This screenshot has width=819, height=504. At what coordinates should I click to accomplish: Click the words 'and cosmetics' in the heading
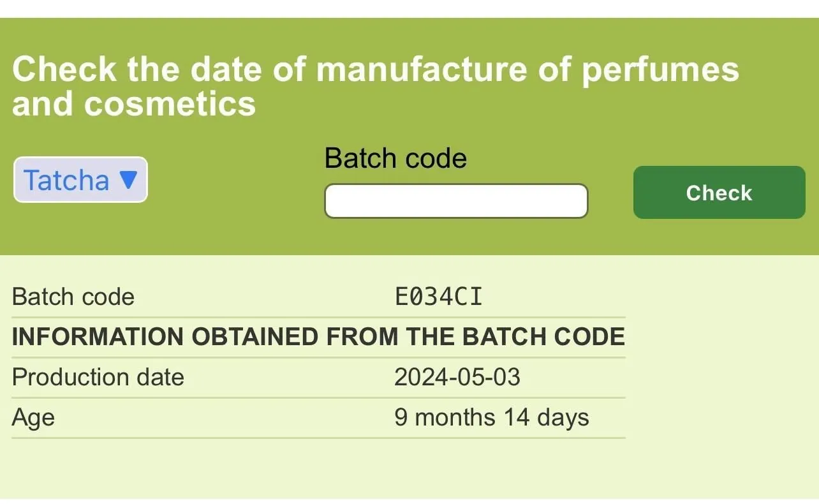point(134,103)
